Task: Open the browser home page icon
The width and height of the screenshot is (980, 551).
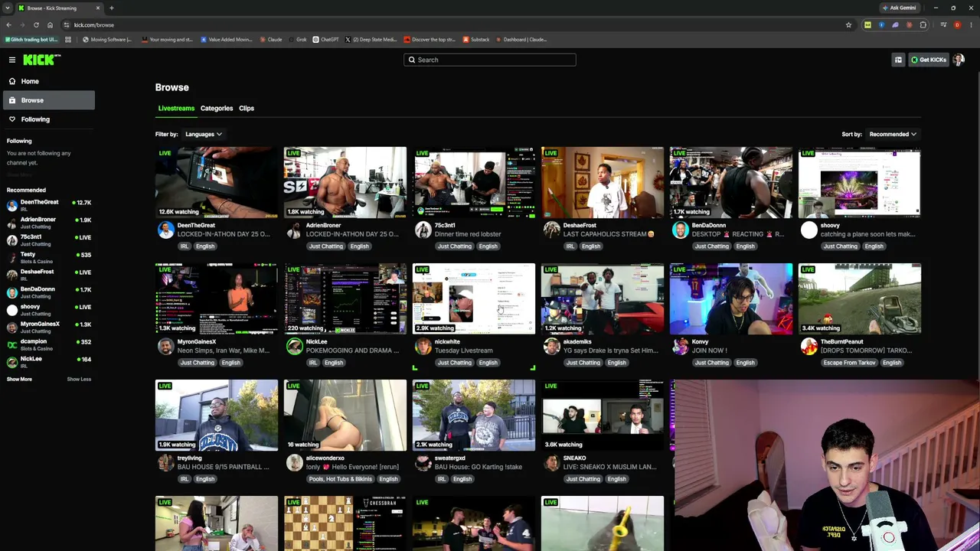Action: point(50,25)
